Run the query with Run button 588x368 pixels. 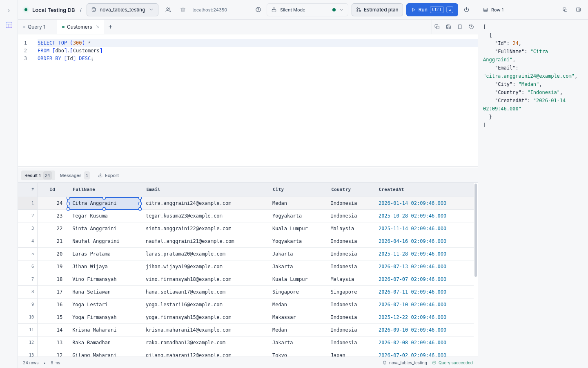coord(432,10)
